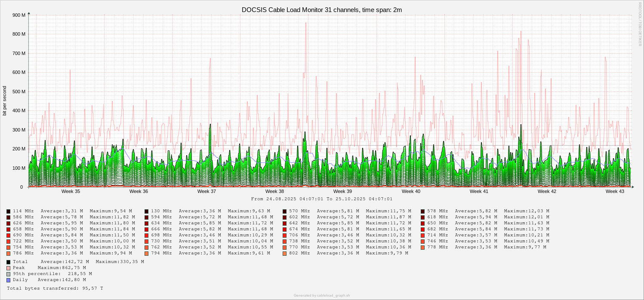The height and width of the screenshot is (300, 644).
Task: Click the 114 MHz legend color swatch
Action: (9, 211)
